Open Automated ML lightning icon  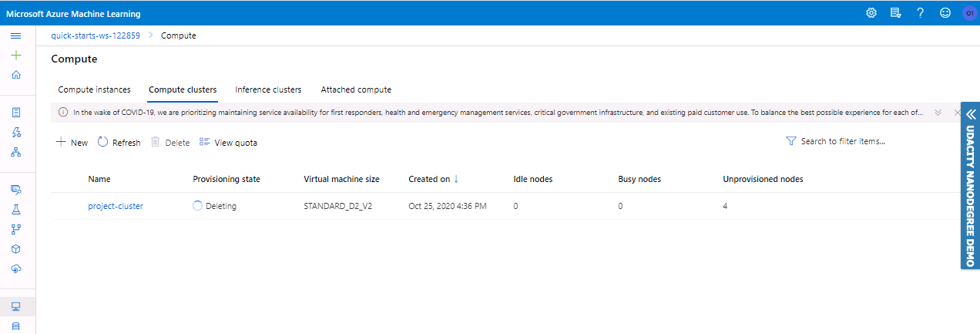pos(15,133)
